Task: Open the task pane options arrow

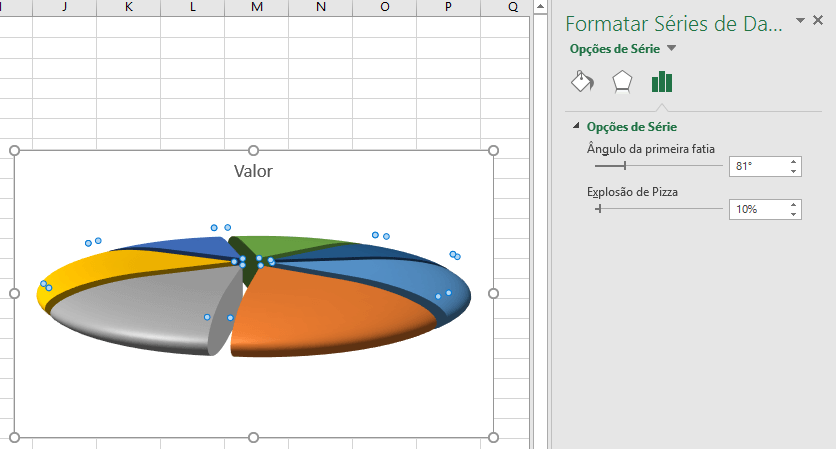Action: [x=800, y=21]
